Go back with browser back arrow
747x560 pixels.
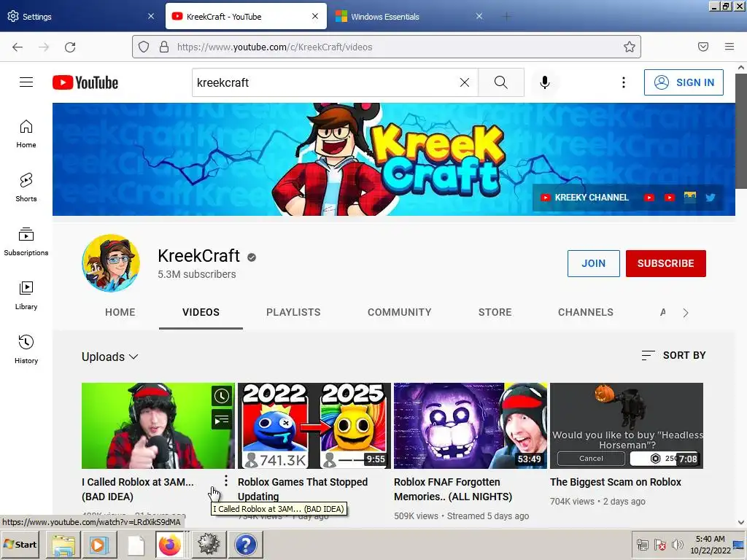tap(18, 47)
